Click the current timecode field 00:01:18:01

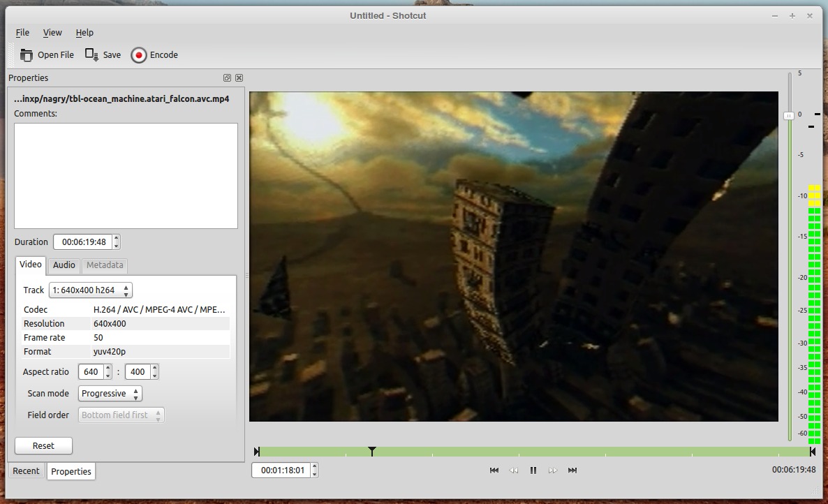[x=281, y=470]
